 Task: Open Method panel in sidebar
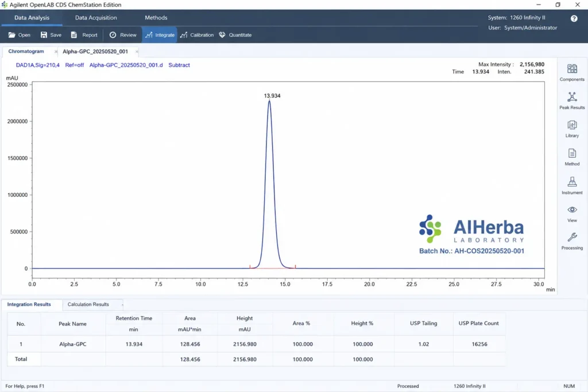(x=572, y=157)
